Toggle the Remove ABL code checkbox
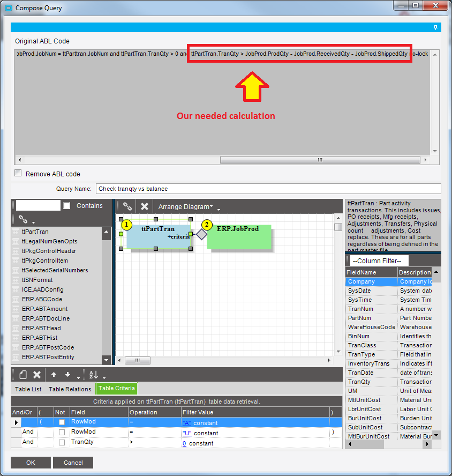 tap(18, 173)
